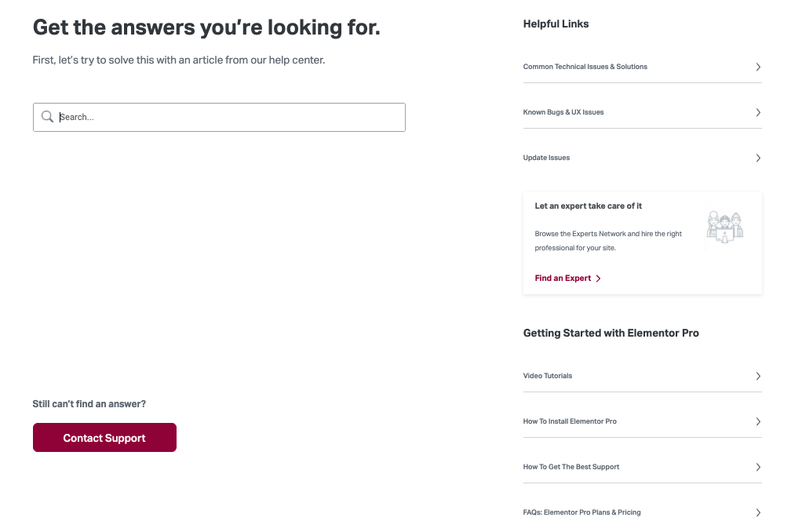Click the arrow beside Update Issues

[758, 158]
